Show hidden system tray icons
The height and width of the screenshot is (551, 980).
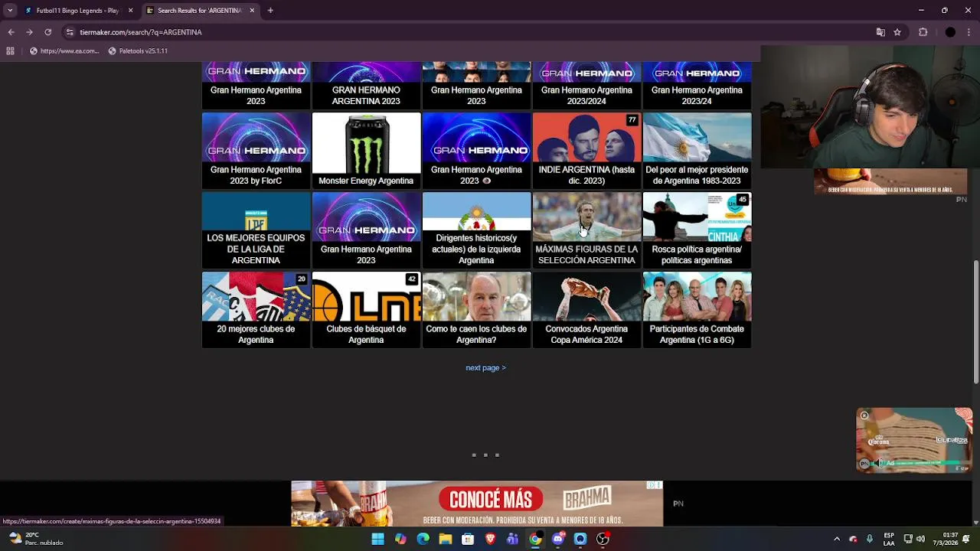pyautogui.click(x=836, y=539)
